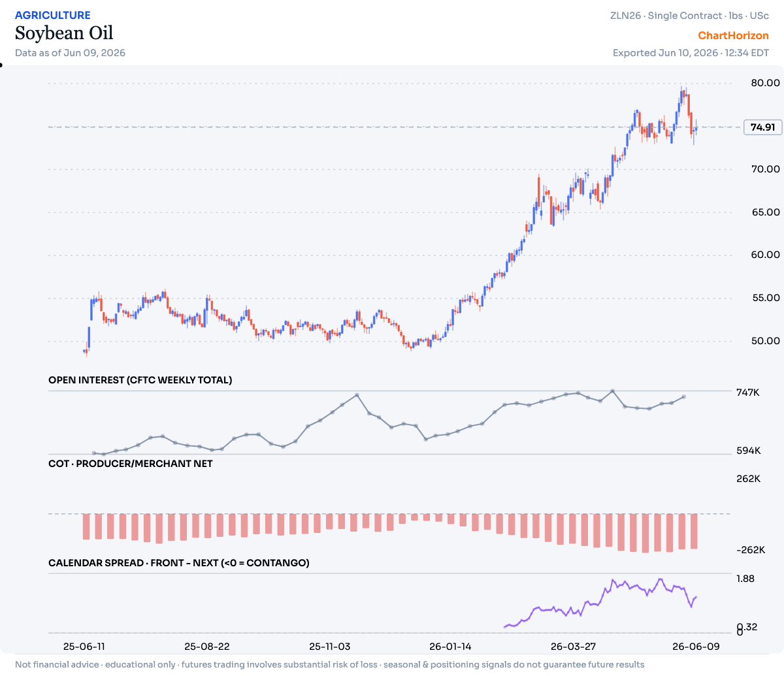This screenshot has height=676, width=784.
Task: Click the 25-06-11 date axis label
Action: coord(84,647)
